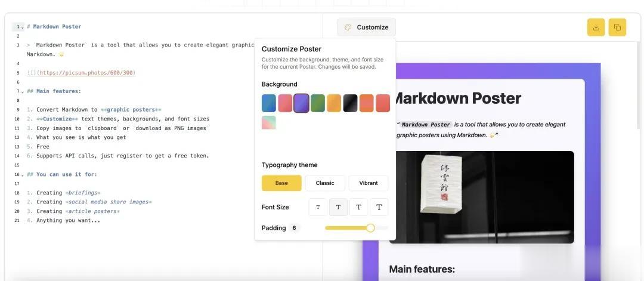Select the green background swatch
644x281 pixels.
click(x=317, y=103)
